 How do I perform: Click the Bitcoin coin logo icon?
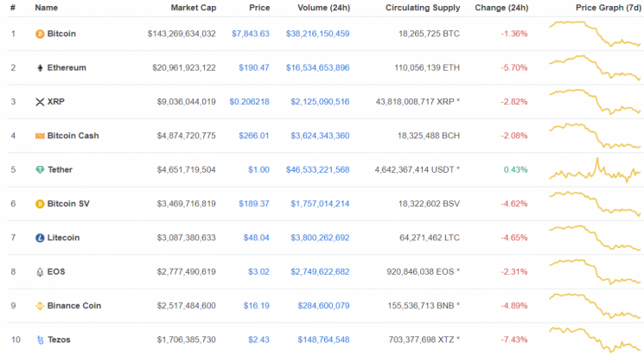pos(40,34)
